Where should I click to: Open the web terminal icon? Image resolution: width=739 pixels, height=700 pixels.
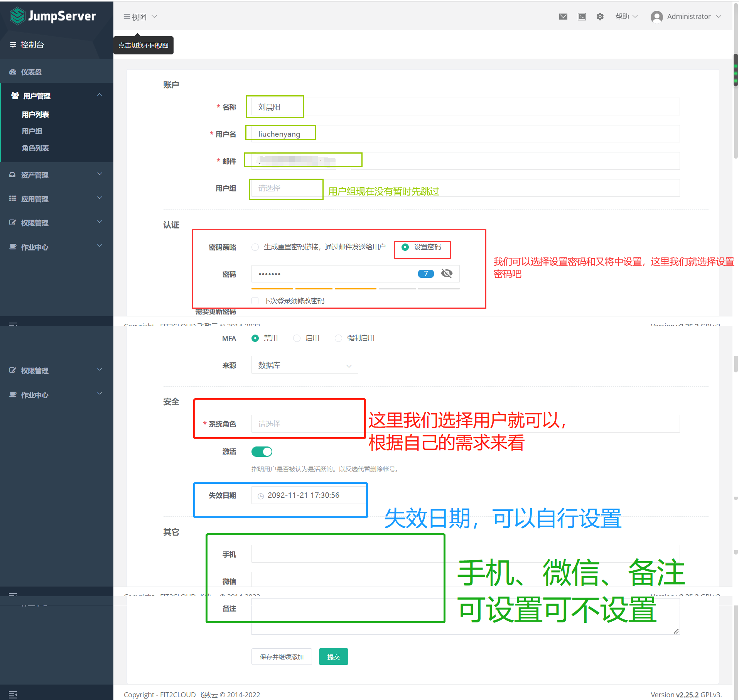tap(582, 17)
